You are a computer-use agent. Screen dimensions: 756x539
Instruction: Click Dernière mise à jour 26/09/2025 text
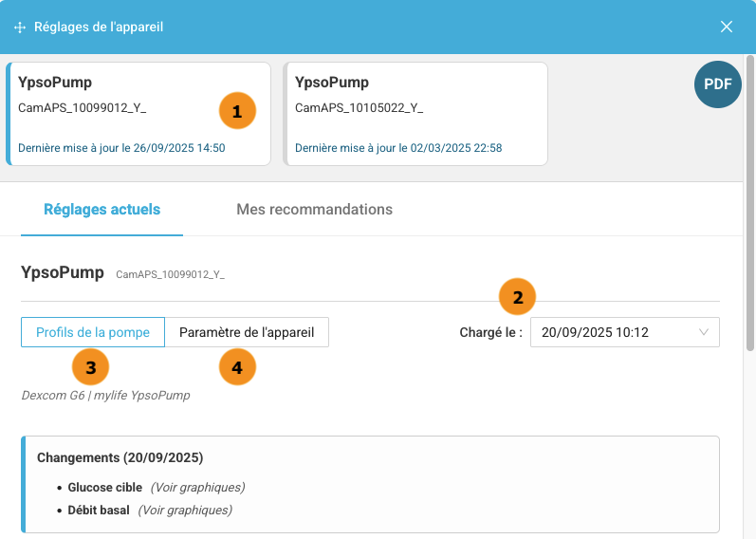(x=121, y=148)
